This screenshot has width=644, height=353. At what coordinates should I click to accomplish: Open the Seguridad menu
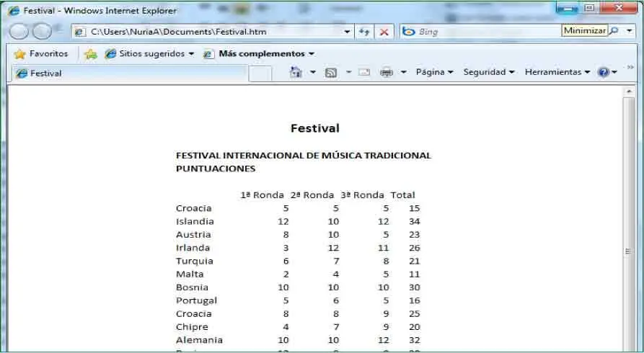tap(489, 72)
